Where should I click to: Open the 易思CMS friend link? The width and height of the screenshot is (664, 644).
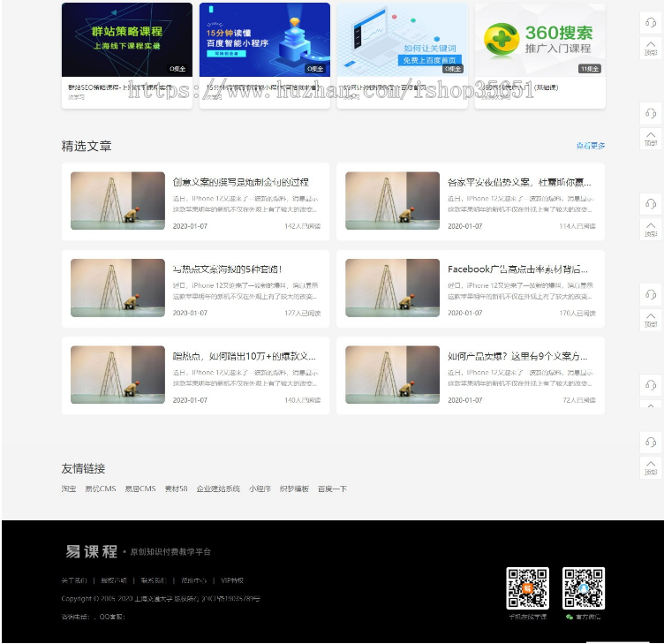pyautogui.click(x=140, y=489)
